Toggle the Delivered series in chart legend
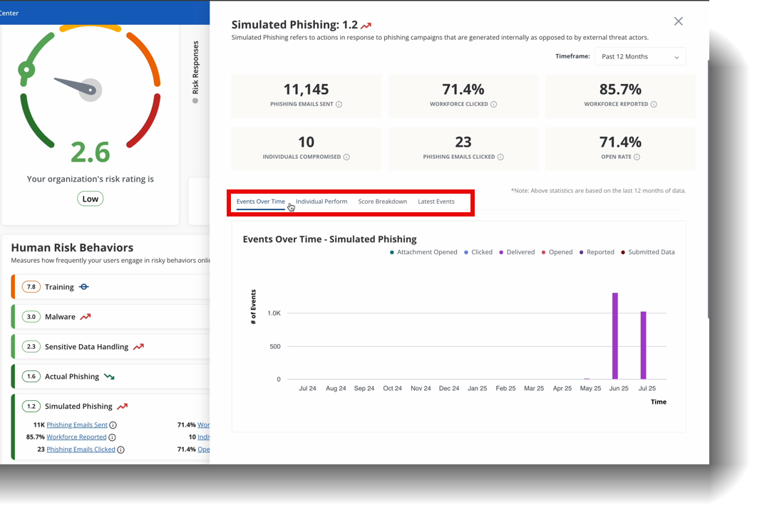 coord(517,252)
